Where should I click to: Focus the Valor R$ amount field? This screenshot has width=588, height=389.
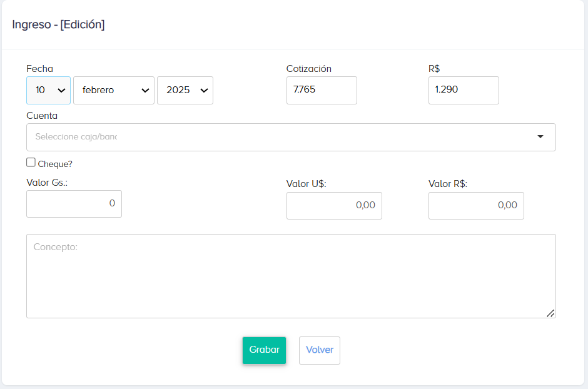[475, 206]
